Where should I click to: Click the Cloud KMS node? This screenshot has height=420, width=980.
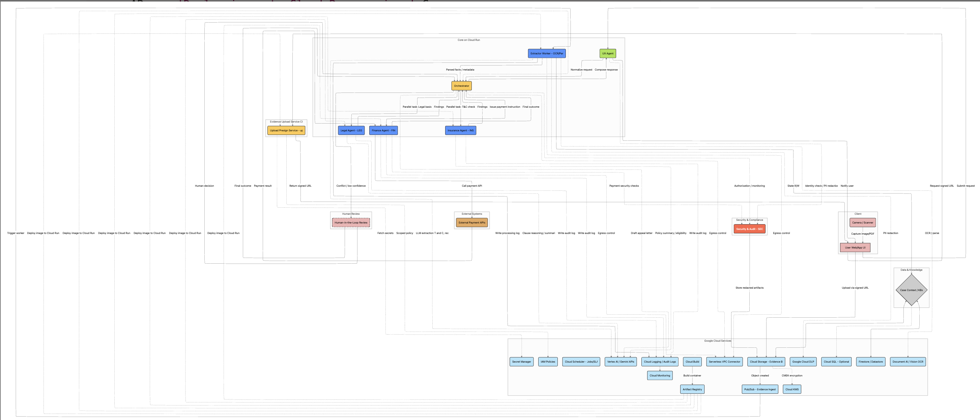[x=792, y=389]
